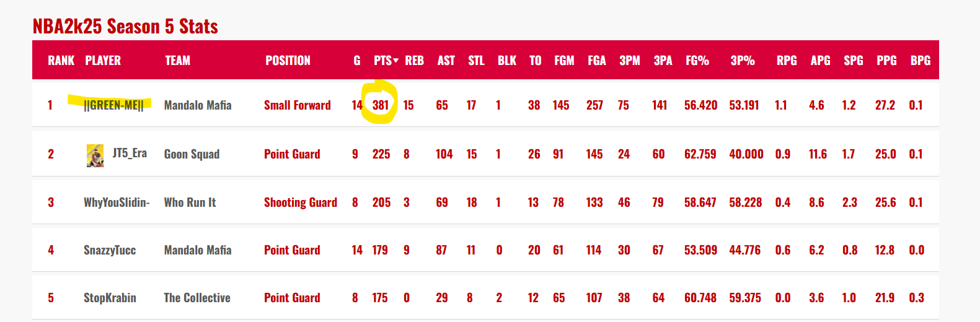Sort by the PPG column header
Image resolution: width=980 pixels, height=322 pixels.
point(886,61)
